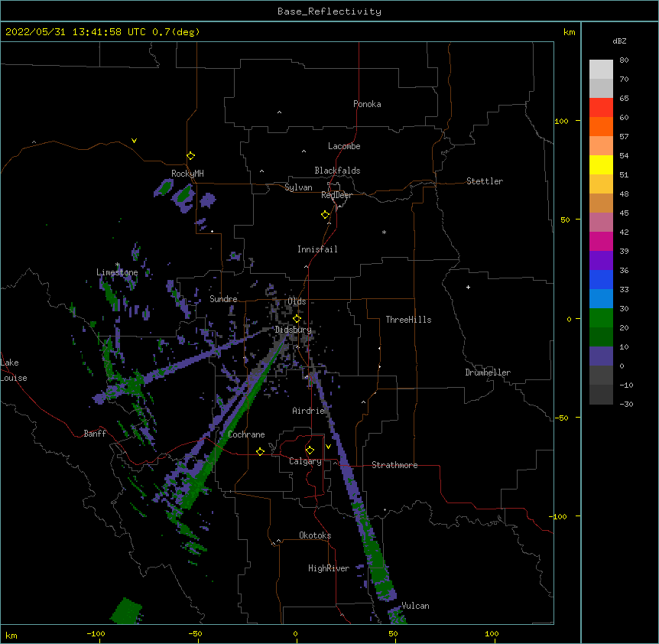Image resolution: width=659 pixels, height=644 pixels.
Task: Click the white asterisk east of RedDeer
Action: 384,232
